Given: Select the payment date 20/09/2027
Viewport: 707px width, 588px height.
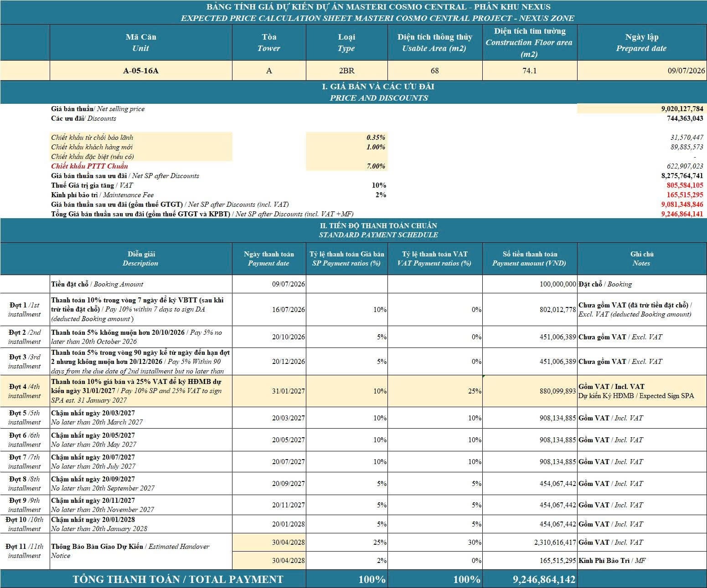Looking at the screenshot, I should pyautogui.click(x=289, y=484).
